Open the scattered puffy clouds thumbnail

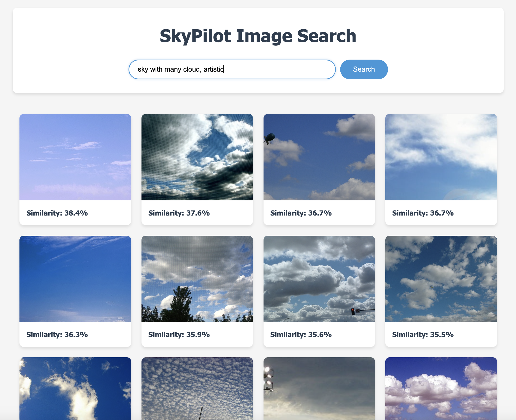coord(441,279)
